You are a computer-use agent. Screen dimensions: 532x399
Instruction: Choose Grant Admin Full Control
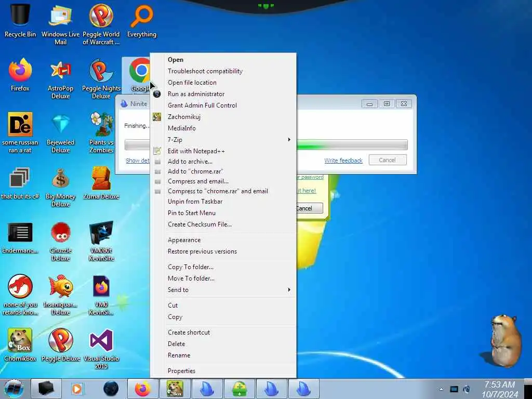[223, 105]
